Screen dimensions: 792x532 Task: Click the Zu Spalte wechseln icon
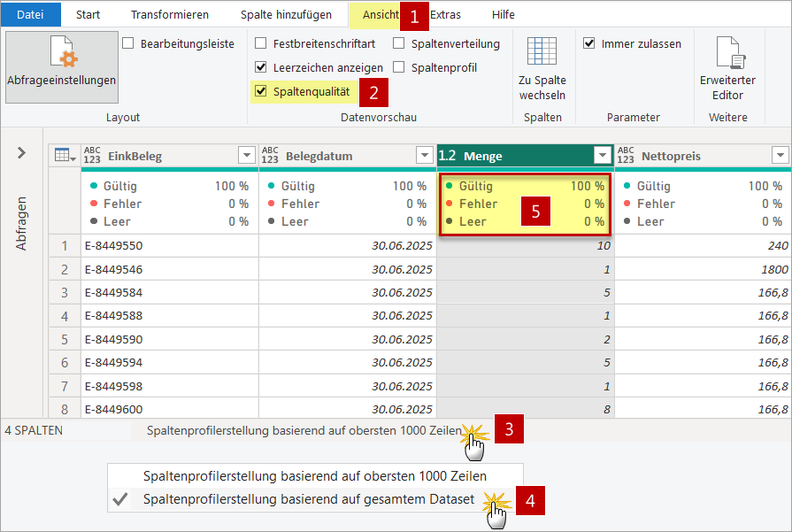542,53
